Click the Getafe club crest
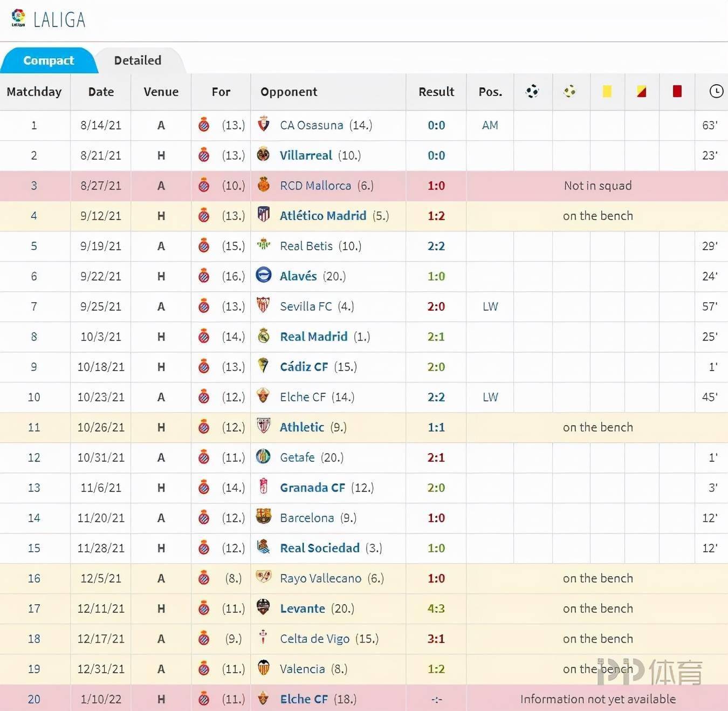The height and width of the screenshot is (711, 728). click(263, 456)
